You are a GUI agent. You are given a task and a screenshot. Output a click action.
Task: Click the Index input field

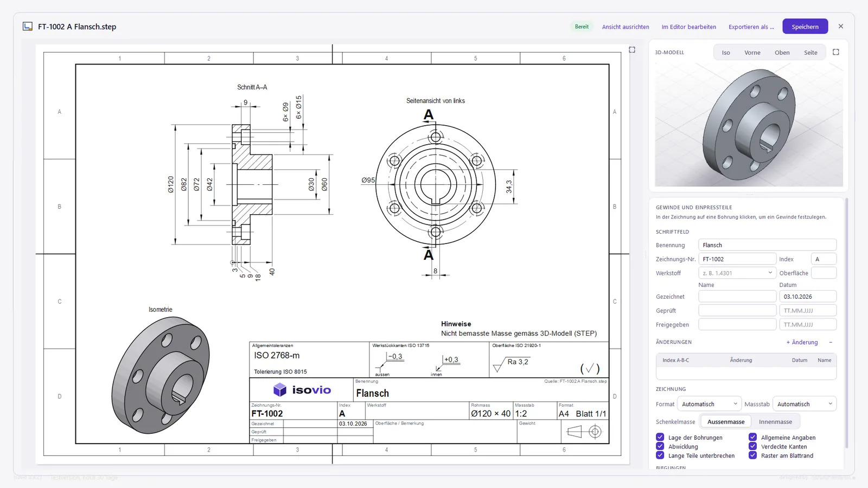click(824, 259)
